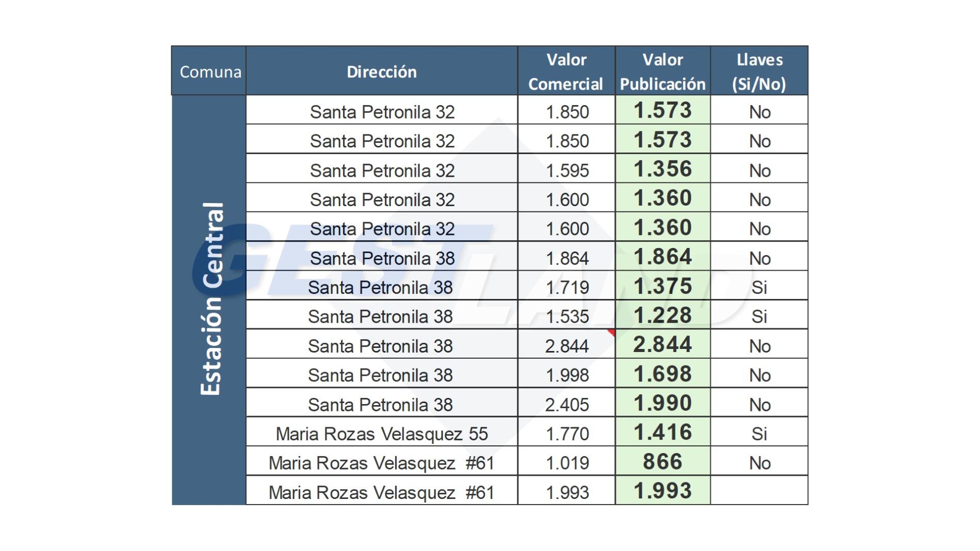
Task: Select the green 1.416 cell
Action: (662, 432)
